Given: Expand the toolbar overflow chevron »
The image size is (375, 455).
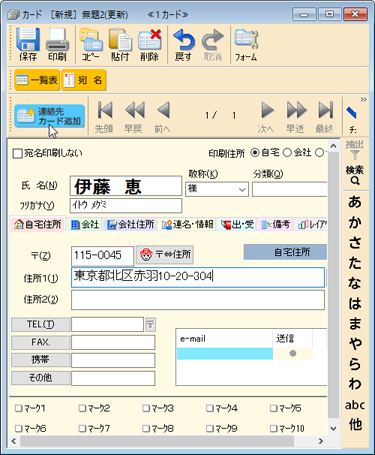Looking at the screenshot, I should tap(363, 99).
